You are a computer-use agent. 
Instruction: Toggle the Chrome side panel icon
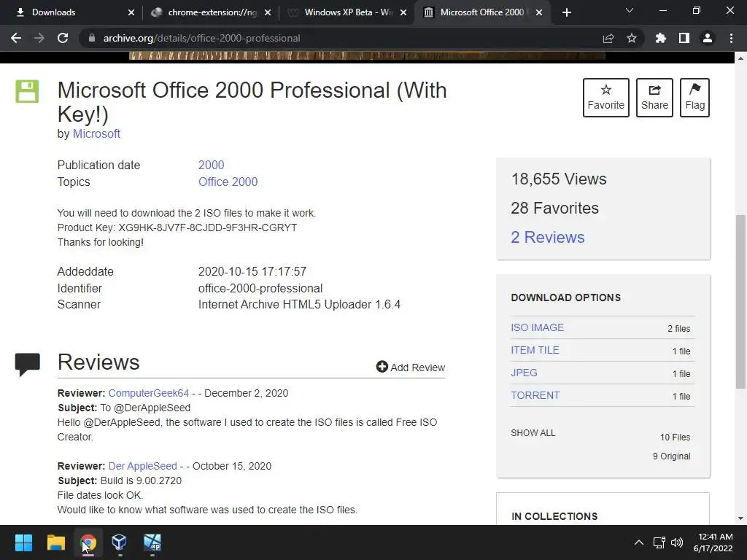[684, 38]
